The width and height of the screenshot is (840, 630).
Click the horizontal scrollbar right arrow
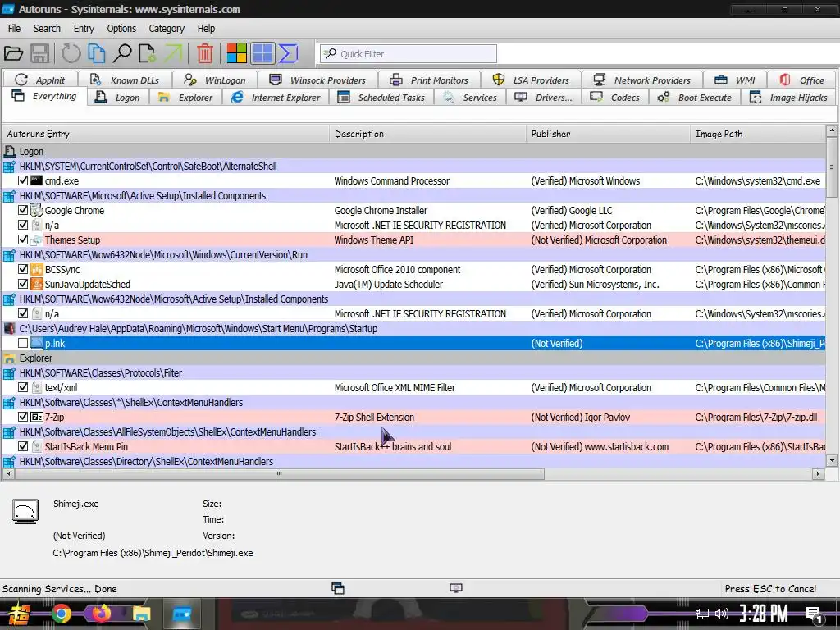[x=818, y=473]
